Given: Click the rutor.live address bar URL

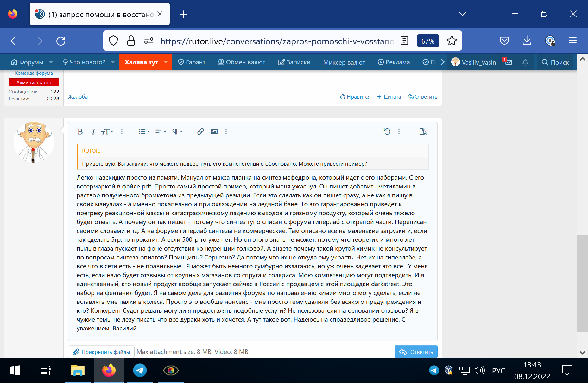Looking at the screenshot, I should click(x=277, y=41).
